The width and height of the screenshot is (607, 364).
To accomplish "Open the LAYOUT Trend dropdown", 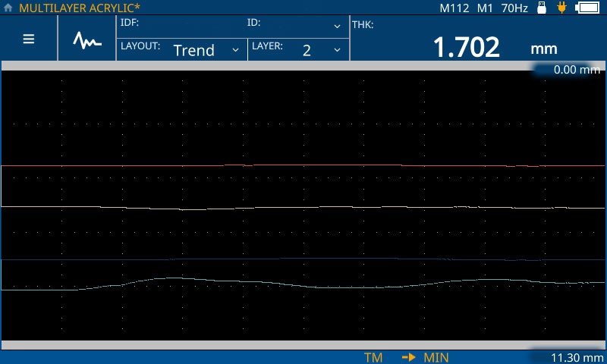I will [x=182, y=49].
